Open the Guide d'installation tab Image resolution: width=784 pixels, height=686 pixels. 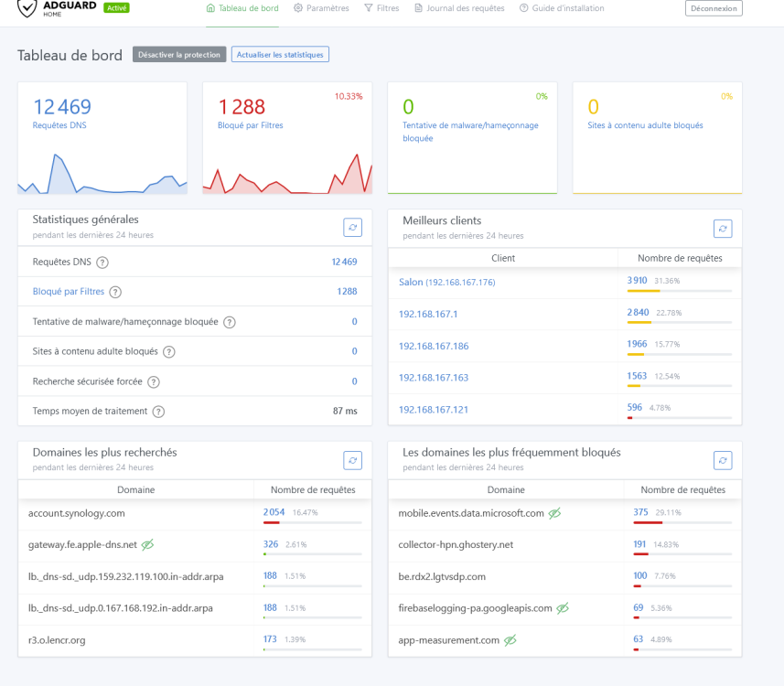562,8
